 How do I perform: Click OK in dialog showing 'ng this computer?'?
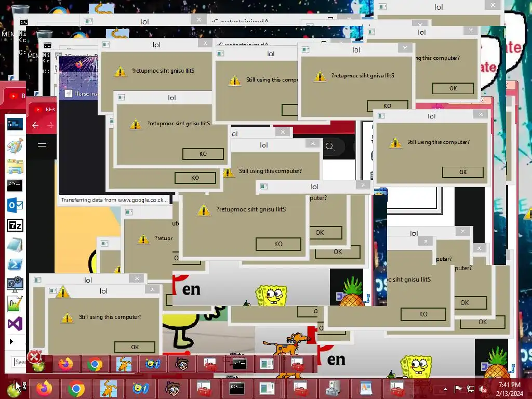453,88
